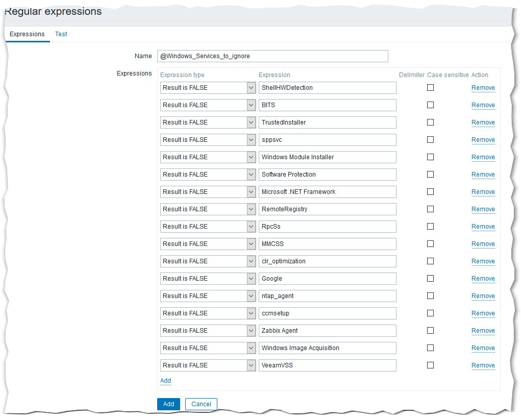Remove the RemoteRegistry expression row
The image size is (521, 420).
(483, 209)
